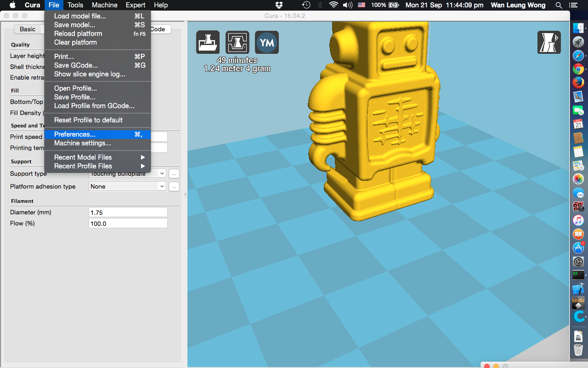Open Trash in the Dock
This screenshot has height=368, width=588.
pos(578,349)
